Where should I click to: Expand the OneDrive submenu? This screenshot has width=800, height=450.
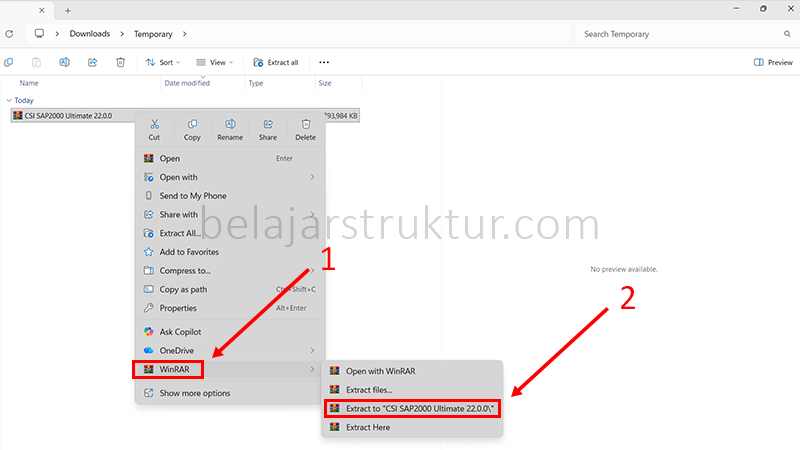[230, 351]
